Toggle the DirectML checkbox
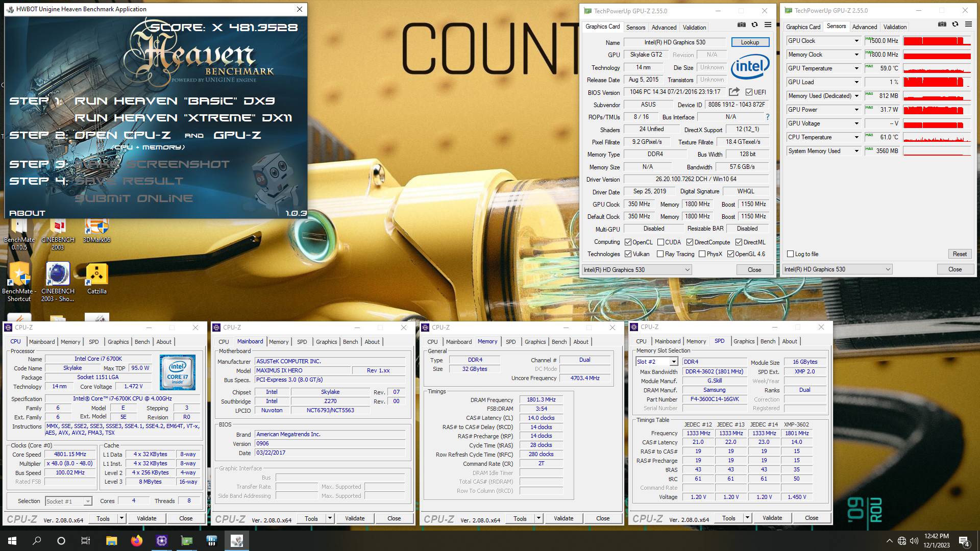Screen dimensions: 980x551 pos(739,242)
